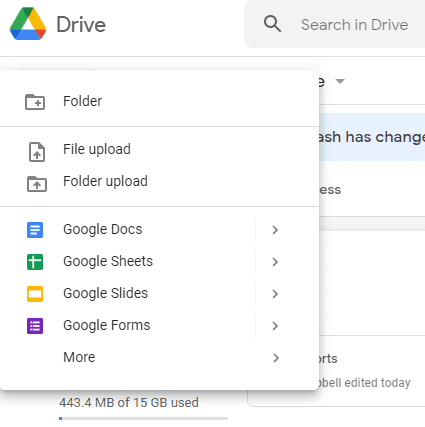This screenshot has width=425, height=427.
Task: Click the purple Google Forms icon
Action: point(35,326)
